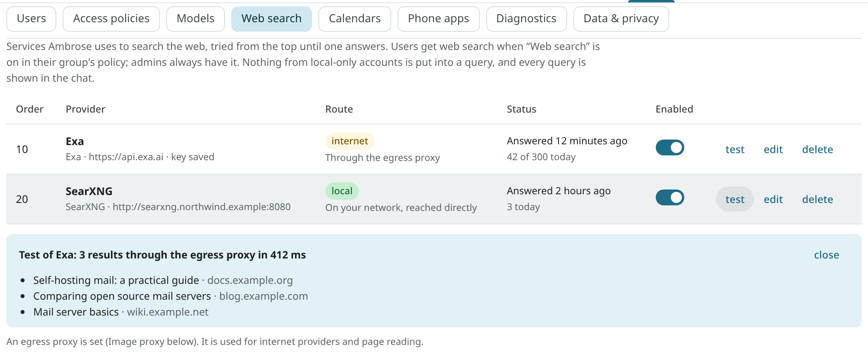Image resolution: width=868 pixels, height=356 pixels.
Task: Click the Status column header
Action: [522, 109]
